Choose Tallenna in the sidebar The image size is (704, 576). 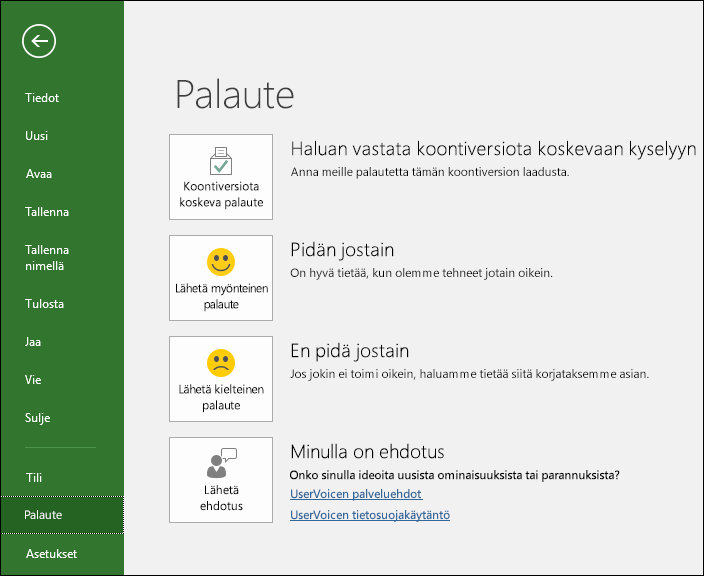47,212
